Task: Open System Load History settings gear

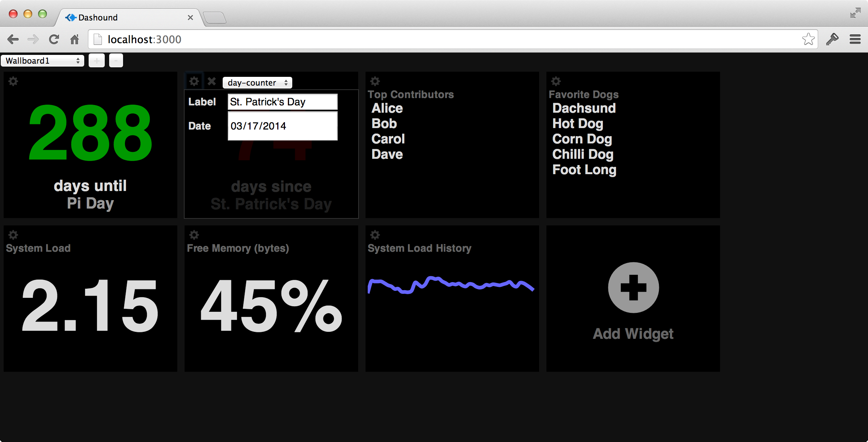Action: pyautogui.click(x=375, y=235)
